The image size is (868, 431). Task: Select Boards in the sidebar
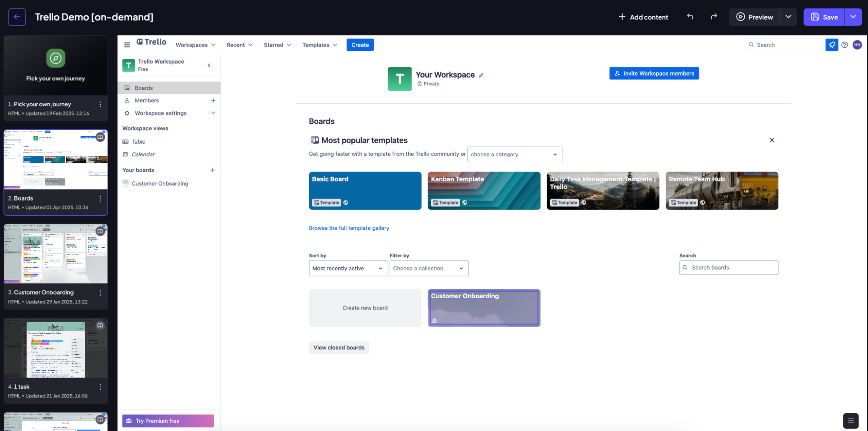coord(169,88)
